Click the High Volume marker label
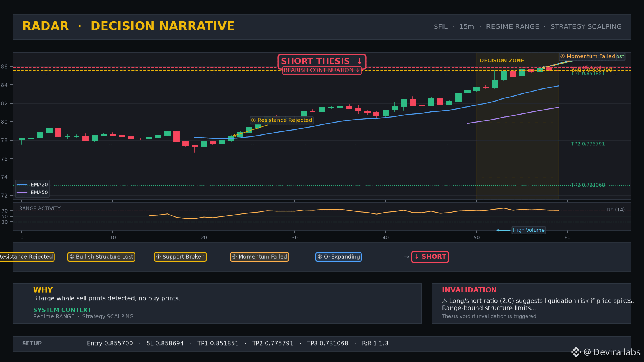This screenshot has width=644, height=362. pyautogui.click(x=529, y=230)
